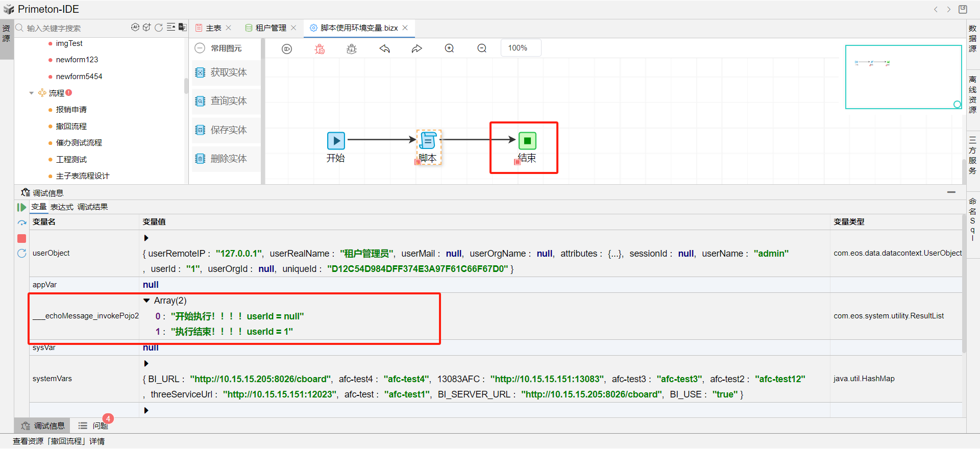Zoom in using the magnifier plus icon
Viewport: 980px width, 449px height.
click(449, 48)
